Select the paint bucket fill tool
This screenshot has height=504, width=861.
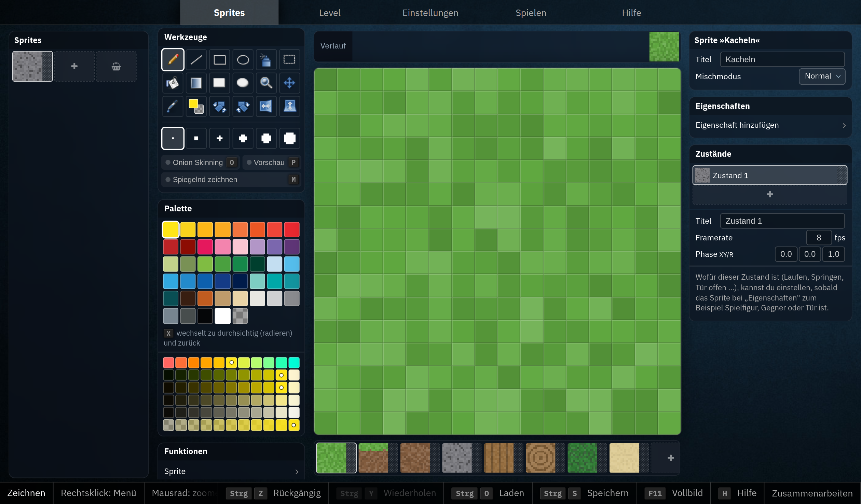pos(173,83)
